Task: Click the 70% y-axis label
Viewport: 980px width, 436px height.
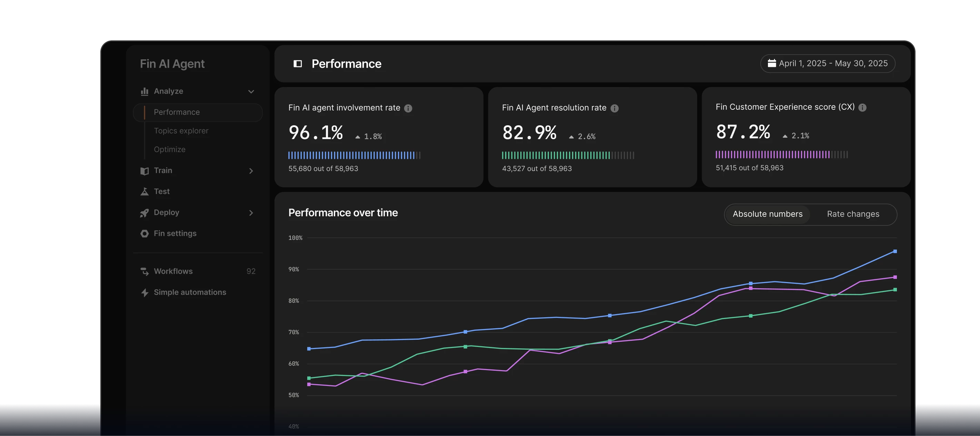Action: pos(293,332)
